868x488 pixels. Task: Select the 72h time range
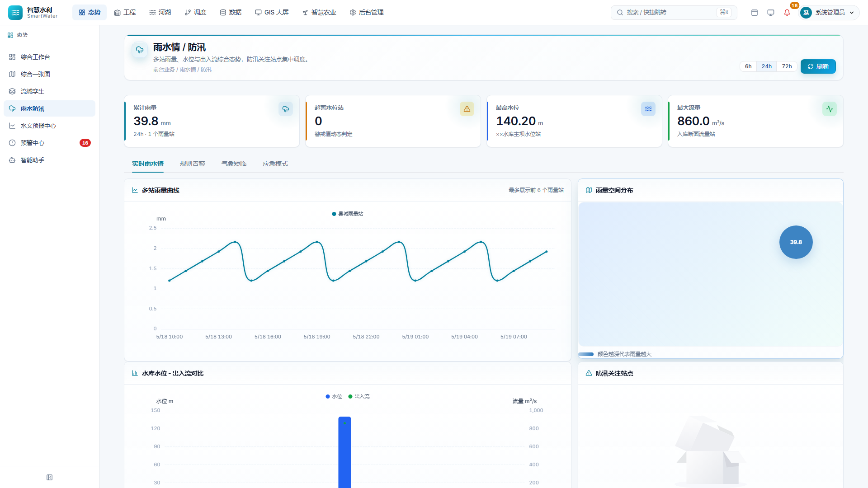coord(787,66)
